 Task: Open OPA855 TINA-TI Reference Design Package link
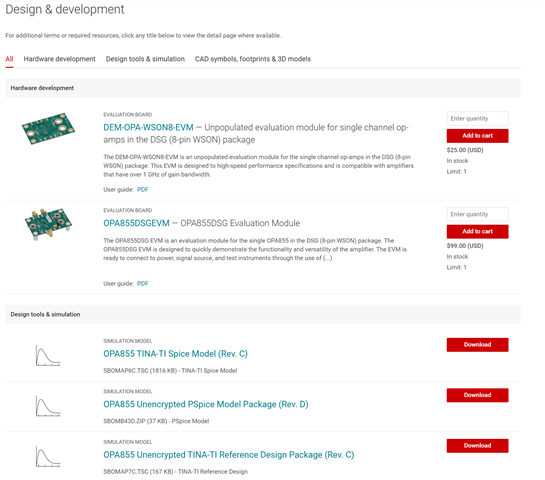[x=229, y=455]
